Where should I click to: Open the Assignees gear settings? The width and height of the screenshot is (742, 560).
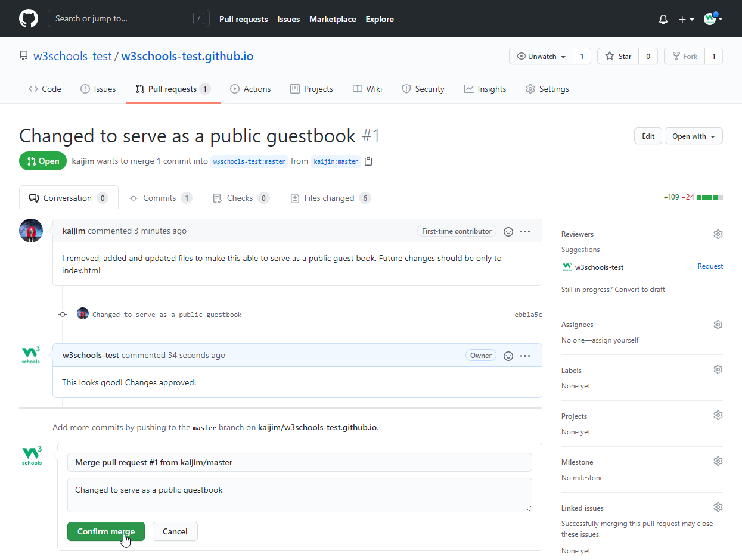(x=718, y=325)
